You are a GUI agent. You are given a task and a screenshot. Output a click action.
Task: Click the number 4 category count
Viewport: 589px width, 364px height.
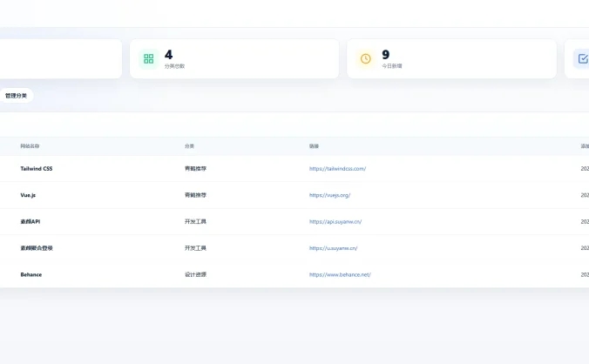pos(169,55)
